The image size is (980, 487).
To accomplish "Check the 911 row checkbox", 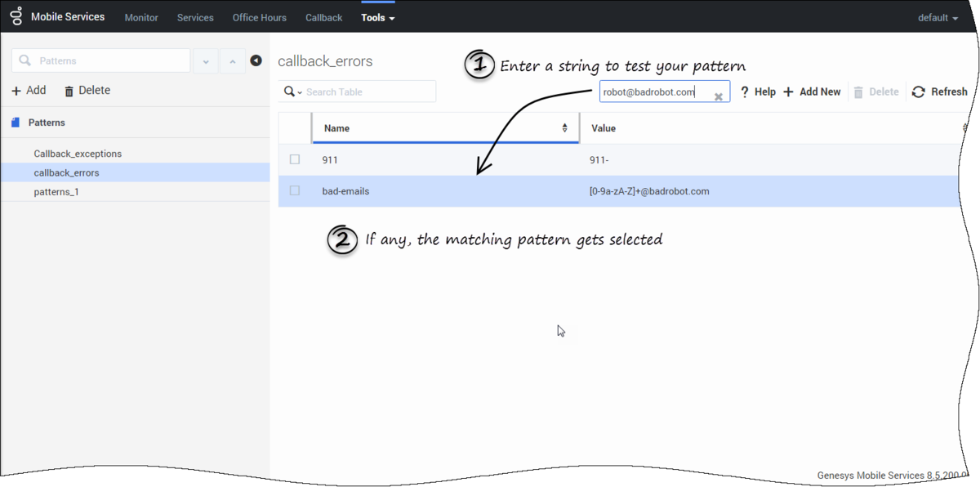I will click(295, 160).
